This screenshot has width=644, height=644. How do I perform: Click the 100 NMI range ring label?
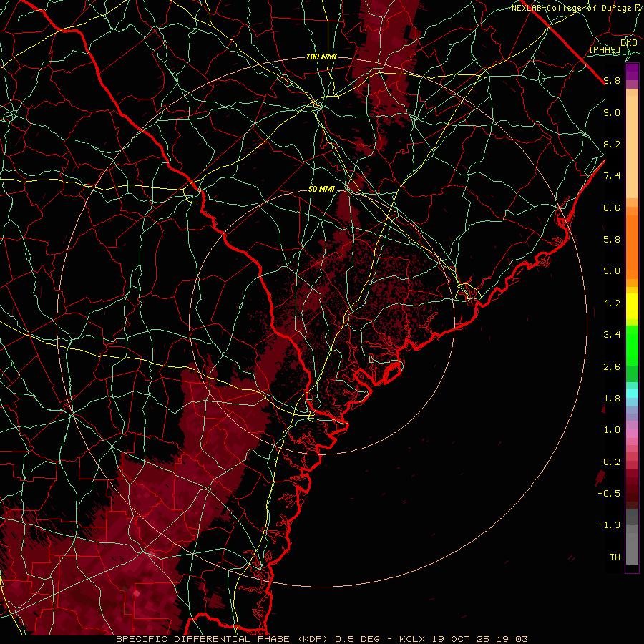(321, 57)
